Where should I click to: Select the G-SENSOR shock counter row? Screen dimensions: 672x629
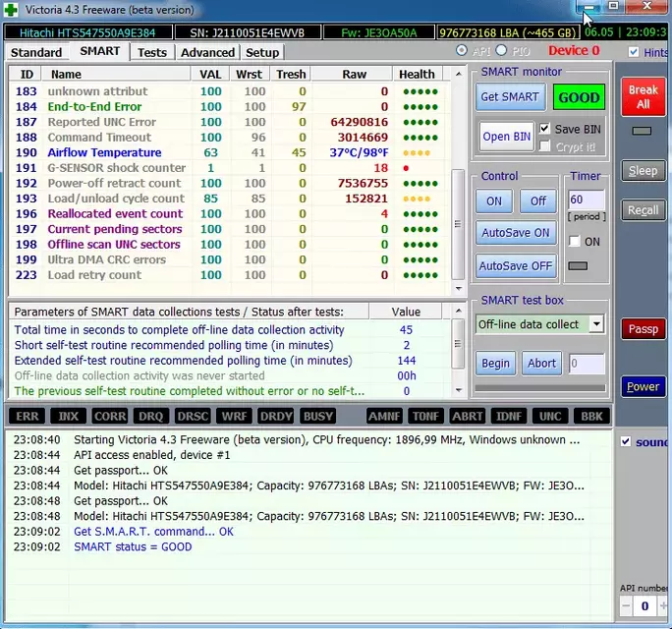229,168
